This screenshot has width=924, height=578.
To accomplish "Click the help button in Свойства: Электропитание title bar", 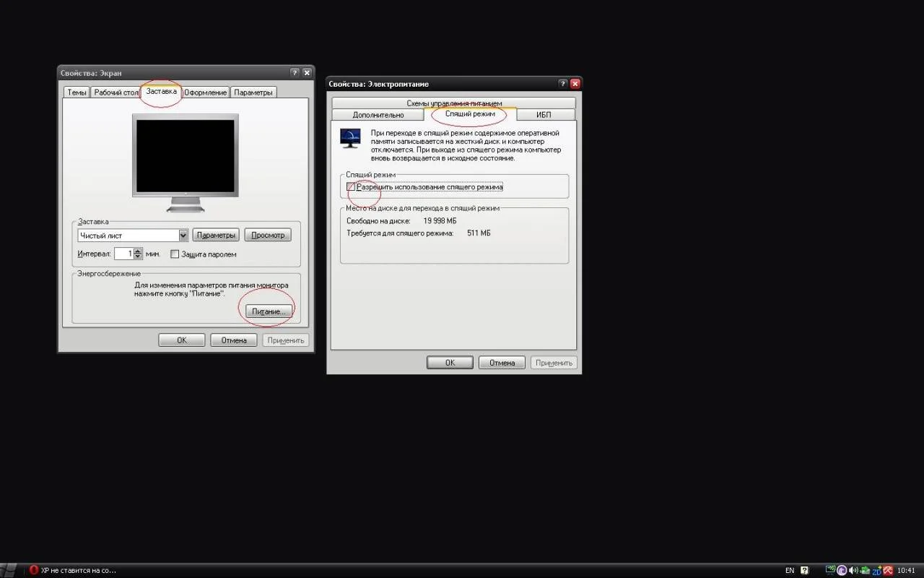I will 563,84.
